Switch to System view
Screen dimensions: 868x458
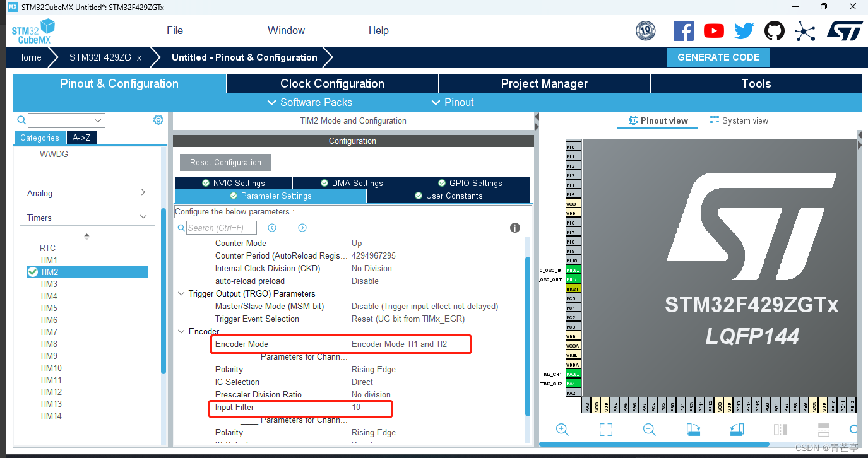coord(739,120)
